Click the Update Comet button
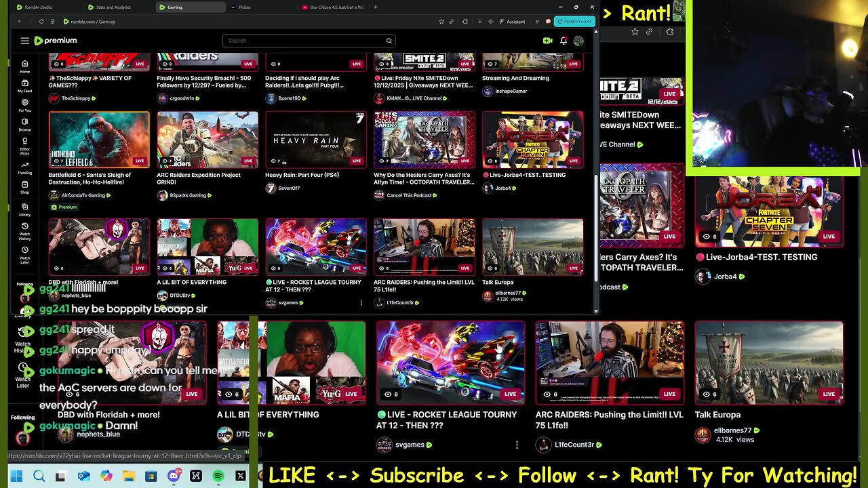Viewport: 868px width, 488px height. point(574,22)
